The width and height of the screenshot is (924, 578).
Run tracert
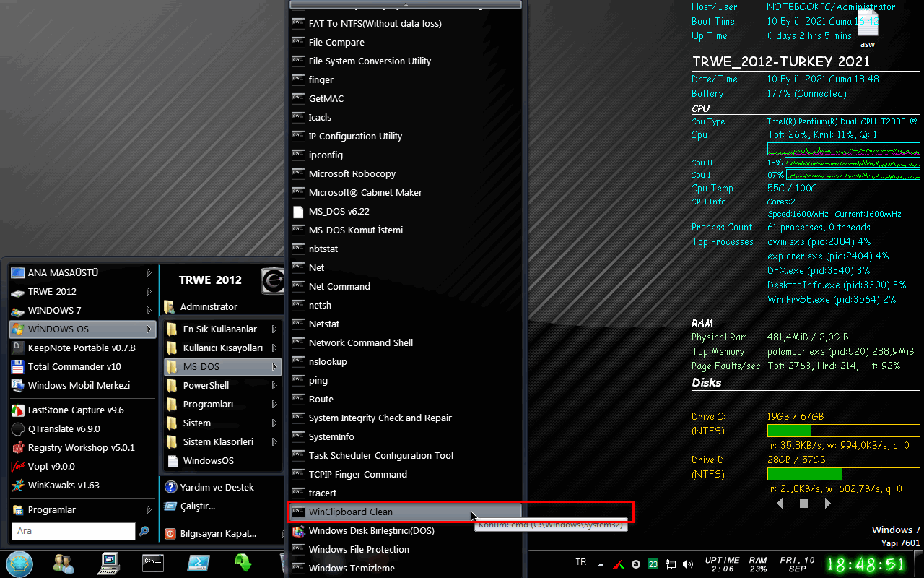405,493
